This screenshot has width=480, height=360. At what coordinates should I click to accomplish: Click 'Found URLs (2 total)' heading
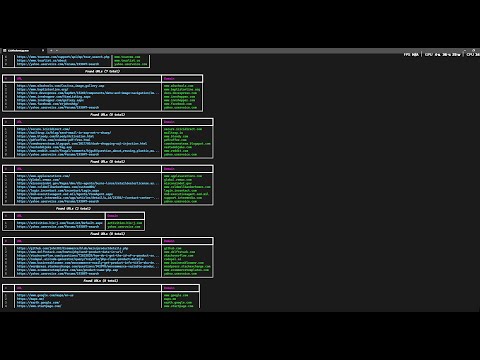(x=73, y=209)
